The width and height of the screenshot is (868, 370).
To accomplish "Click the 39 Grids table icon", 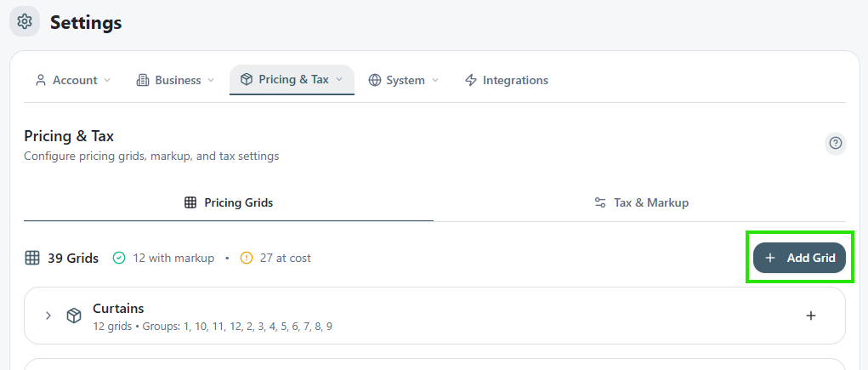I will tap(32, 258).
